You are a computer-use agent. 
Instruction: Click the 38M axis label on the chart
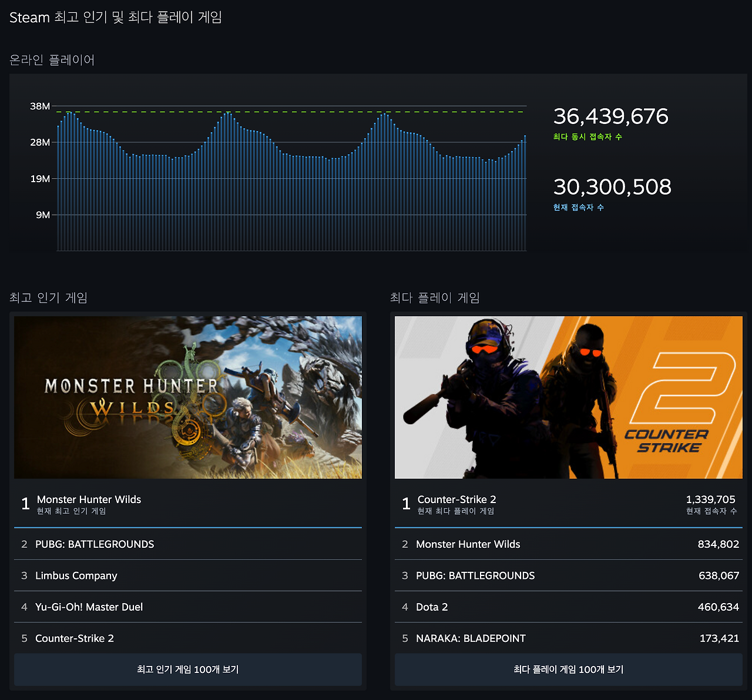pyautogui.click(x=40, y=106)
